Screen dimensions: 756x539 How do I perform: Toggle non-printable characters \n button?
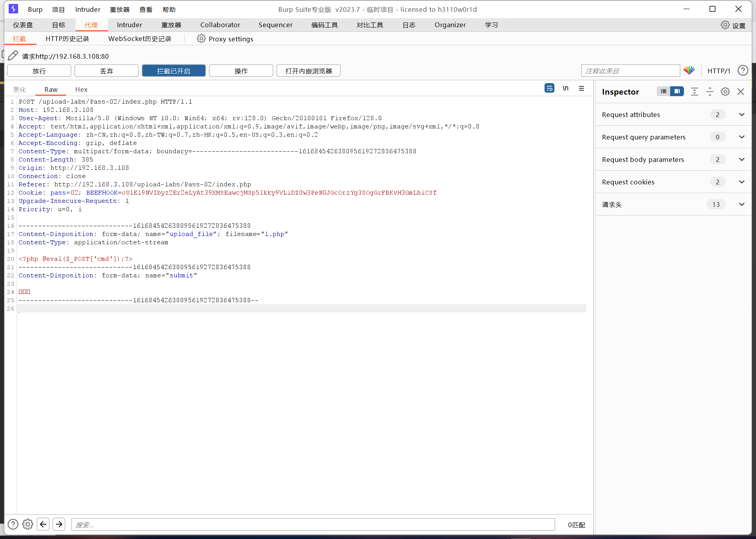565,88
